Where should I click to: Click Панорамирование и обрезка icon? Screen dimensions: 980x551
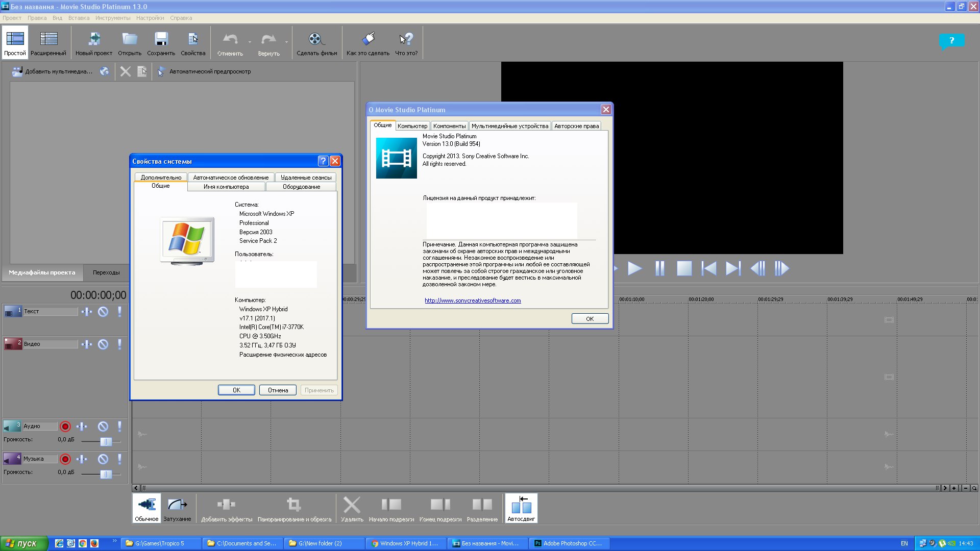point(294,508)
